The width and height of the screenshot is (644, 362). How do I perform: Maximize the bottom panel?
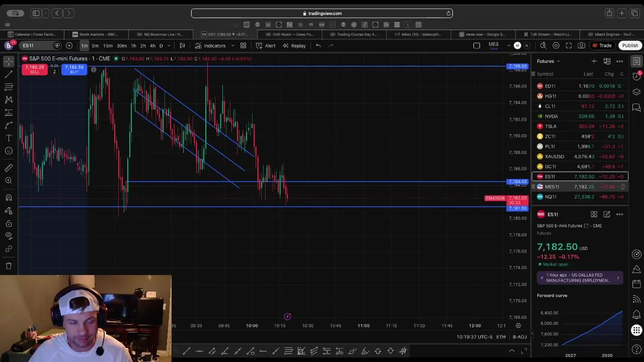tap(524, 351)
